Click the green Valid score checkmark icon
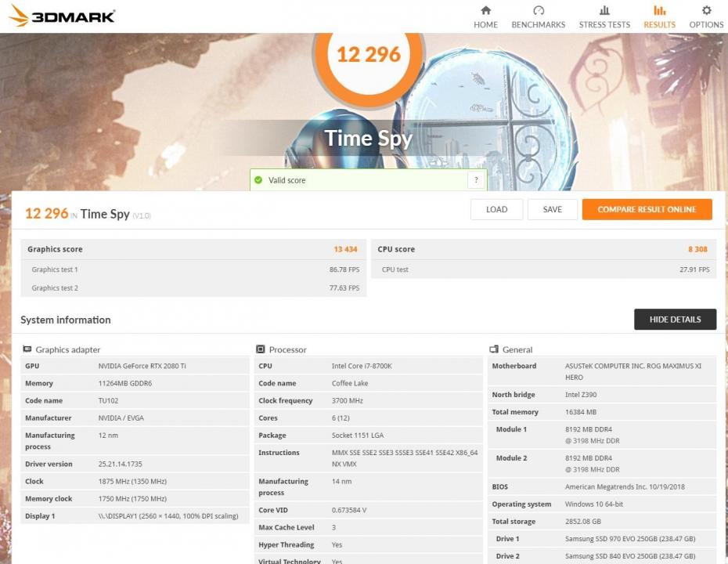728x564 pixels. (x=258, y=180)
